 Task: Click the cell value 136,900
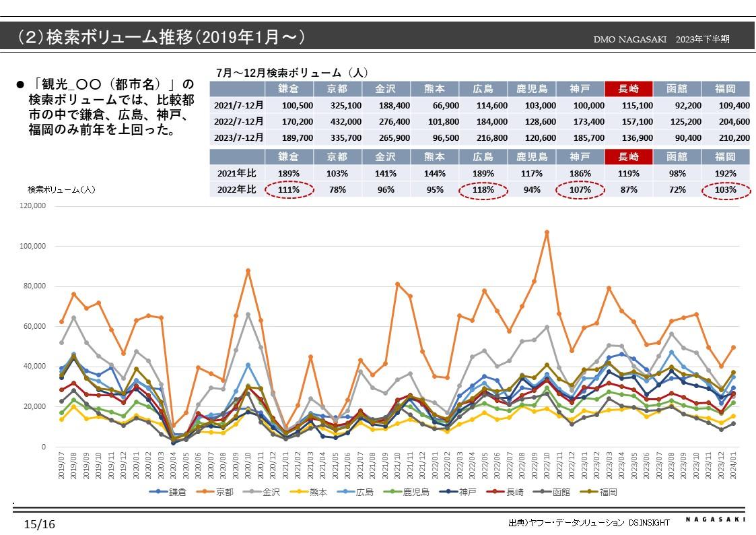point(638,138)
